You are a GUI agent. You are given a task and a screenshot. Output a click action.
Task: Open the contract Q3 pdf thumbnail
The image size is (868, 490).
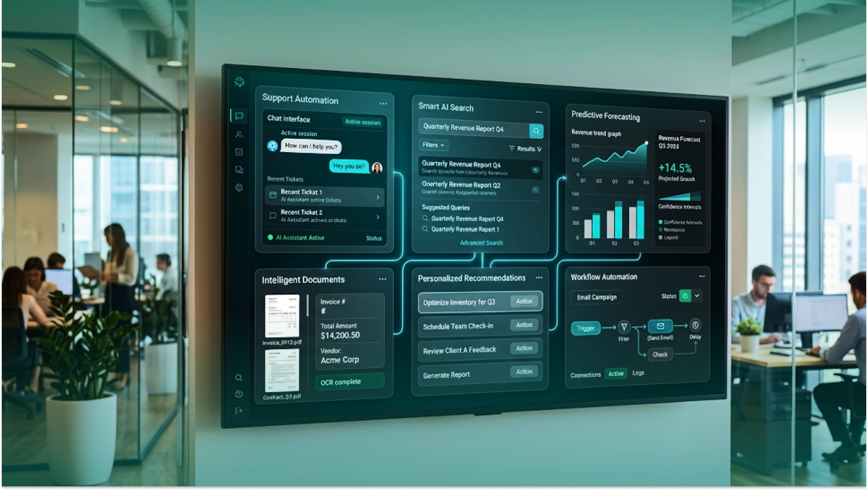282,370
